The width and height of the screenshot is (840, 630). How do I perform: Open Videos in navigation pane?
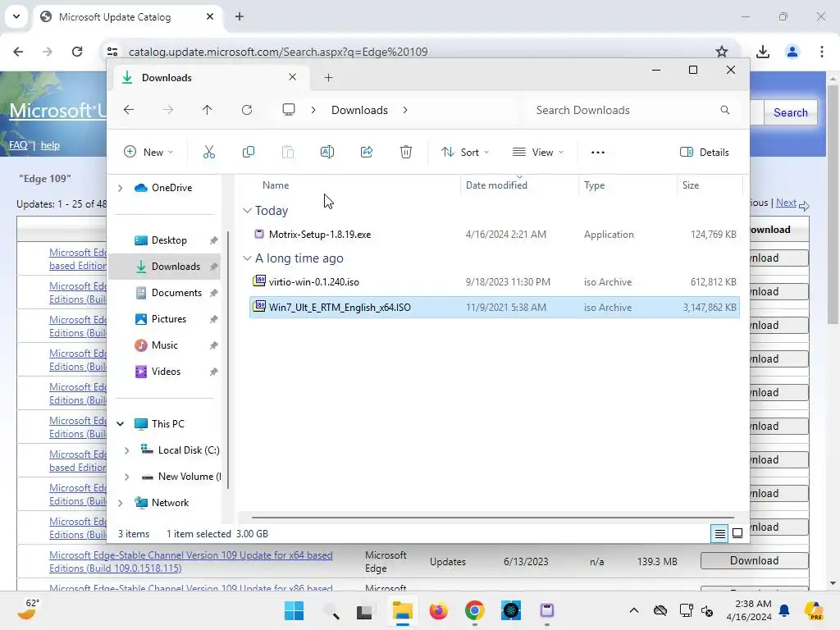coord(166,372)
